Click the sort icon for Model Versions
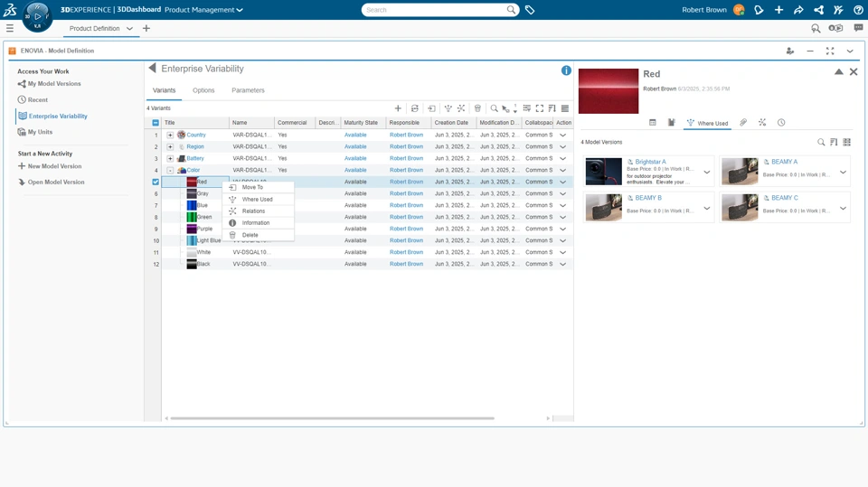The height and width of the screenshot is (487, 868). point(834,142)
